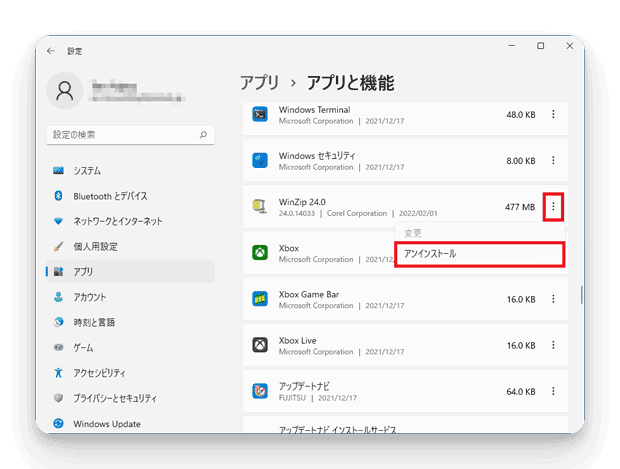
Task: Click the Windows Update sync icon
Action: click(59, 424)
